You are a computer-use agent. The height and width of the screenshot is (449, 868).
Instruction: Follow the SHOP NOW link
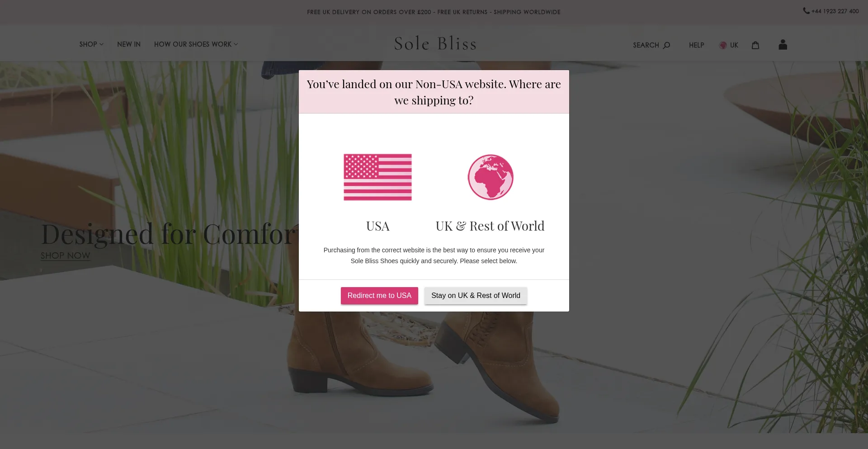66,256
